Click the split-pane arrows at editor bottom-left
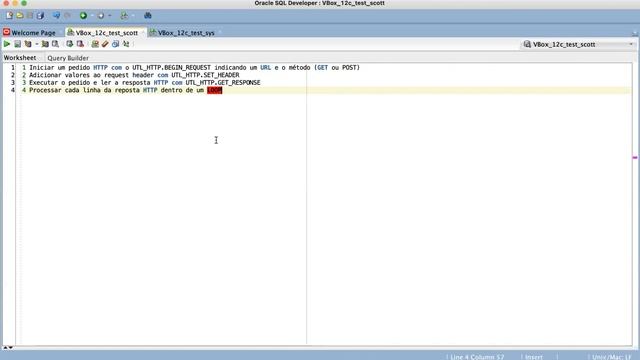 (8, 348)
